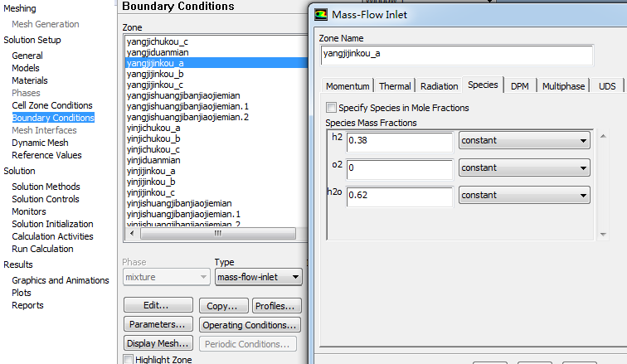The width and height of the screenshot is (627, 364).
Task: Open Solution Methods
Action: coord(46,187)
